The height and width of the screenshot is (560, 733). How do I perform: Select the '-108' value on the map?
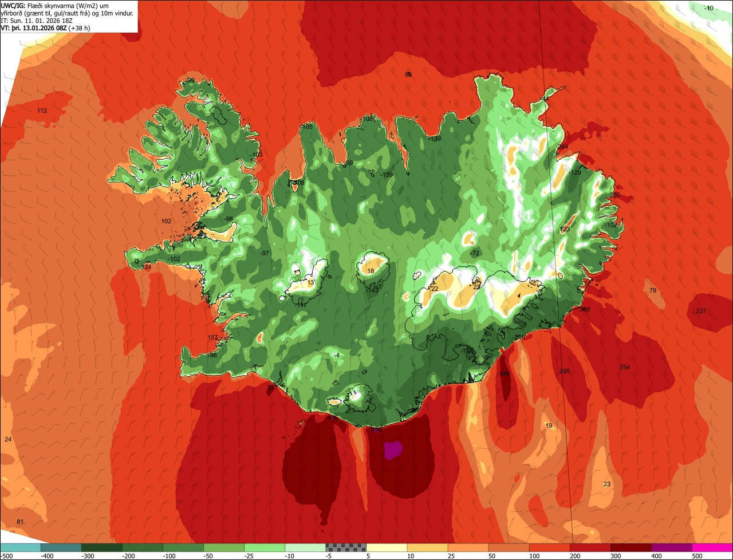click(x=298, y=183)
